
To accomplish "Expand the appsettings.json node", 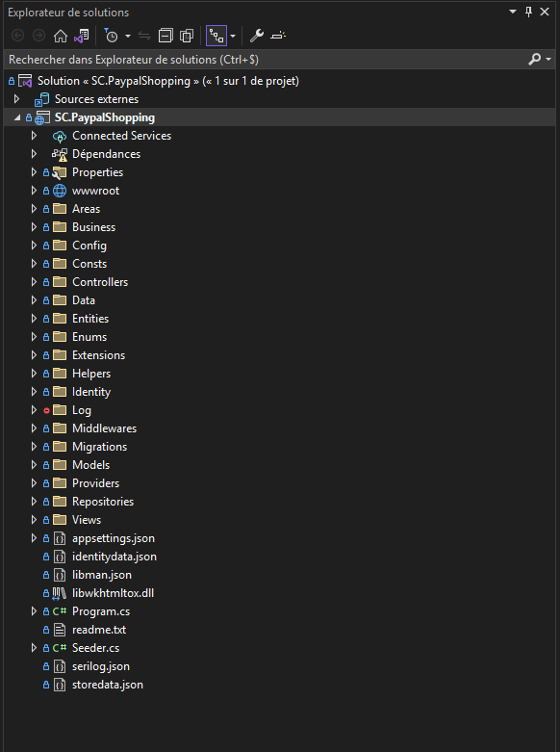I will click(x=34, y=538).
